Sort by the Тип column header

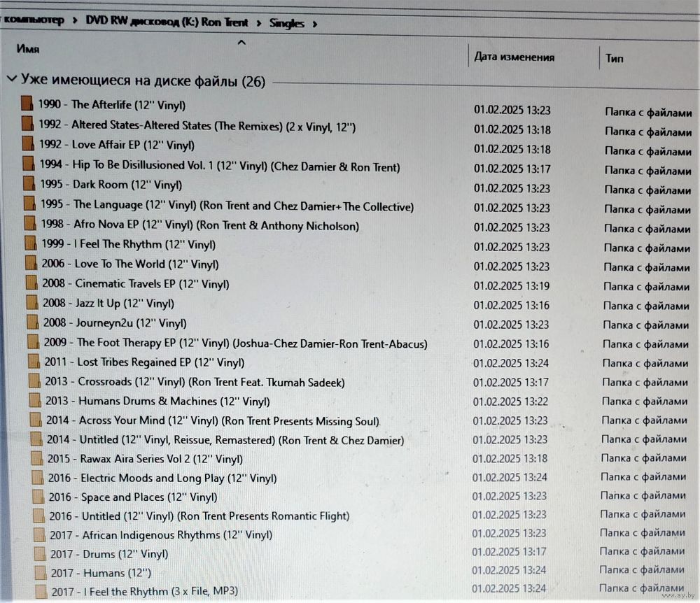point(615,59)
